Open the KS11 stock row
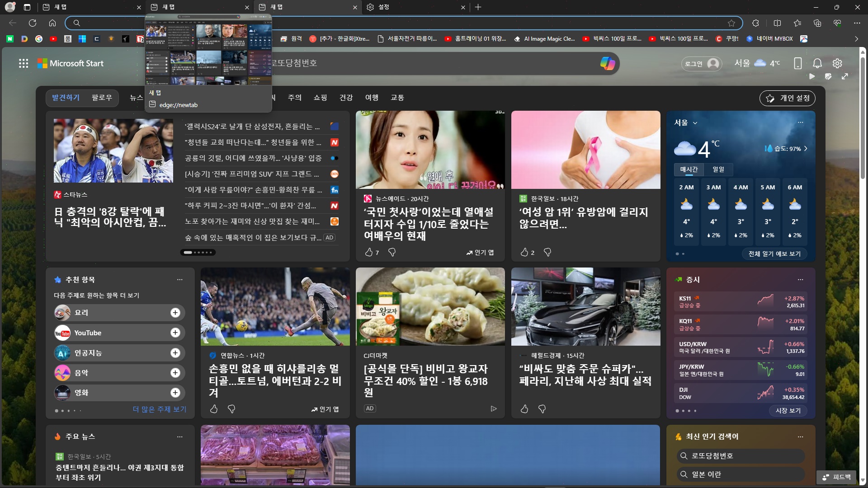Viewport: 868px width, 488px height. tap(741, 302)
